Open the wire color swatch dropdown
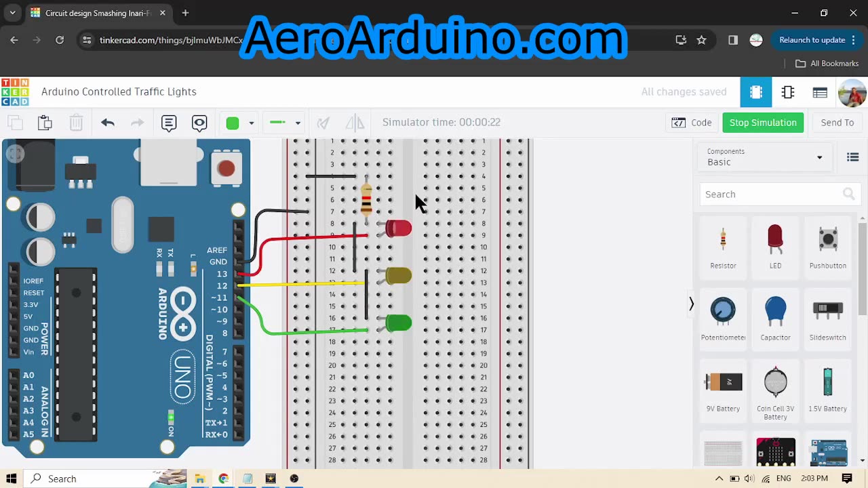Viewport: 868px width, 488px height. 240,123
